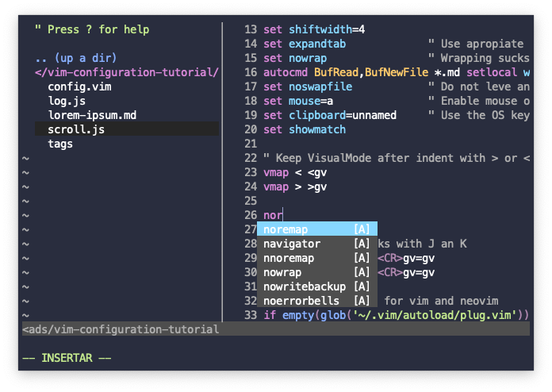
Task: Select nowritebackup completion suggestion
Action: pos(317,286)
